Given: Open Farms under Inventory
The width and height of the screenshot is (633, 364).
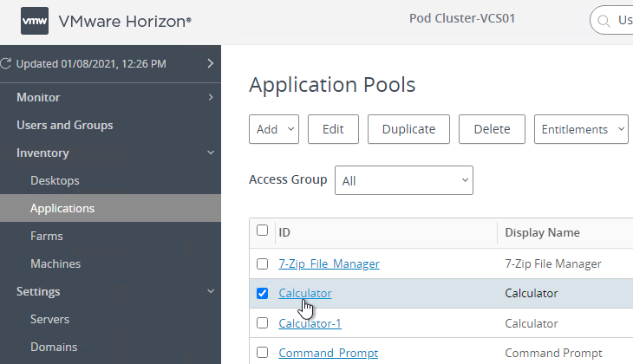Looking at the screenshot, I should 47,236.
